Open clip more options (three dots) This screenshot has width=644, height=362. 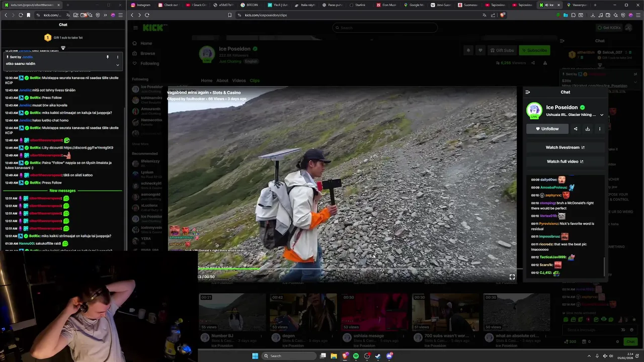(x=599, y=129)
